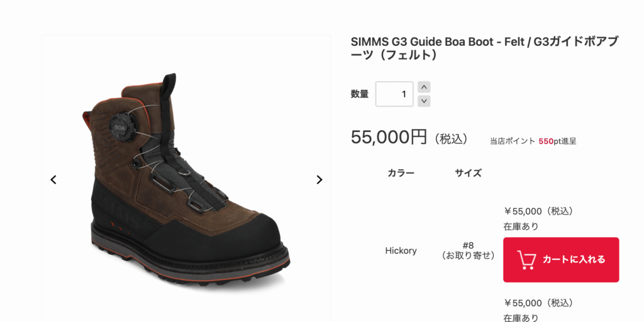Image resolution: width=644 pixels, height=322 pixels.
Task: Show the previous product image
Action: pyautogui.click(x=53, y=180)
